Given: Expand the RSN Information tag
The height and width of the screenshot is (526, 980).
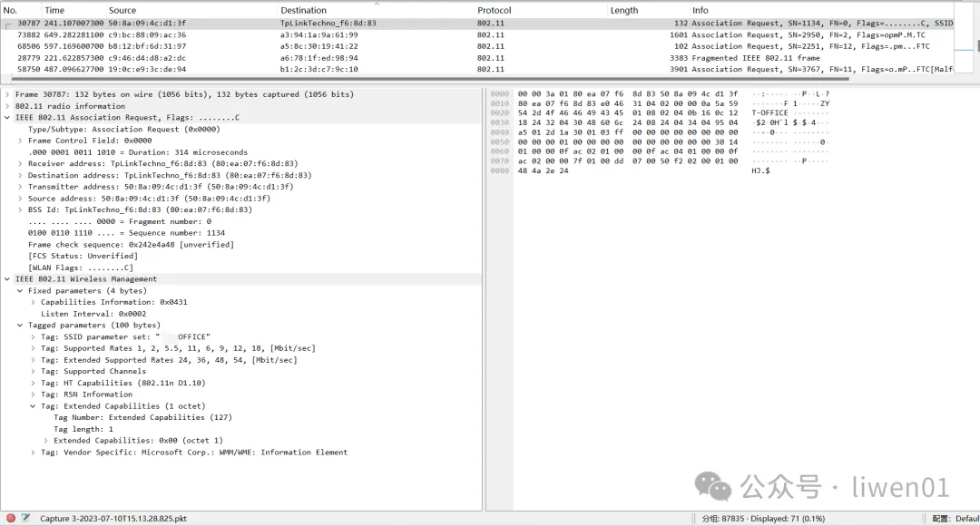Looking at the screenshot, I should [34, 394].
